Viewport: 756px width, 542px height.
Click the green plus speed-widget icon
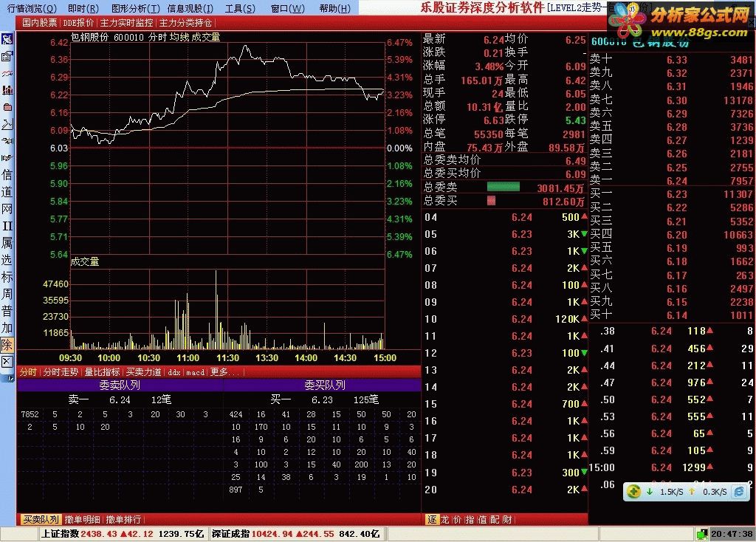(633, 491)
